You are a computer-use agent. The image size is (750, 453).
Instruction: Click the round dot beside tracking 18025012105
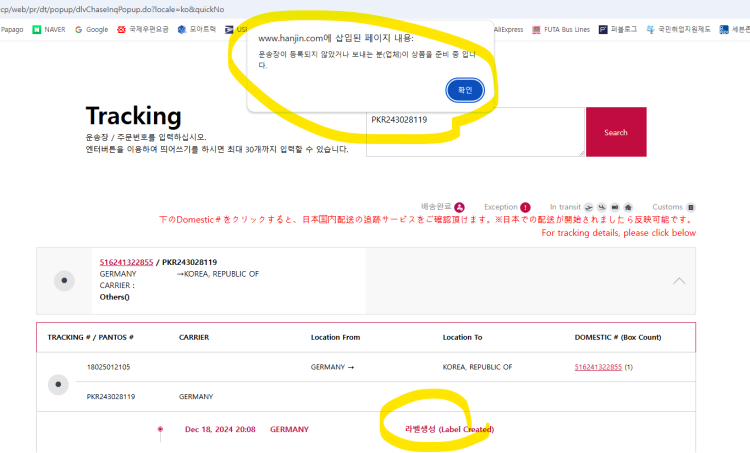58,384
